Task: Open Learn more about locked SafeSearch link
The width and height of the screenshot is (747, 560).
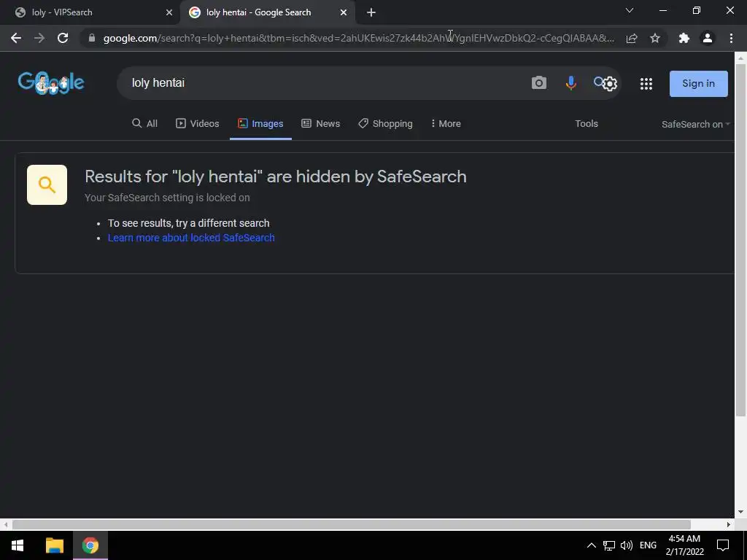Action: point(191,238)
